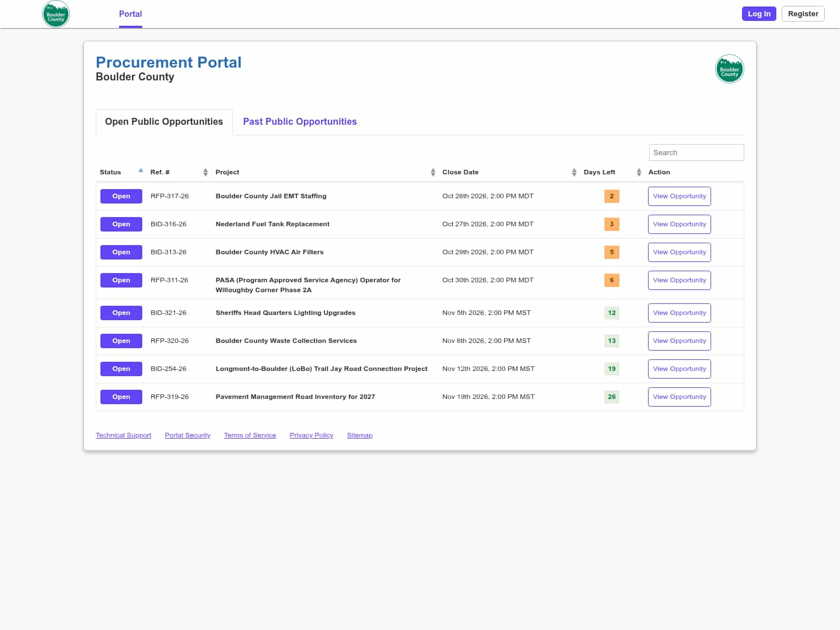Image resolution: width=840 pixels, height=630 pixels.
Task: Sort by Days Left column arrows
Action: coord(639,172)
